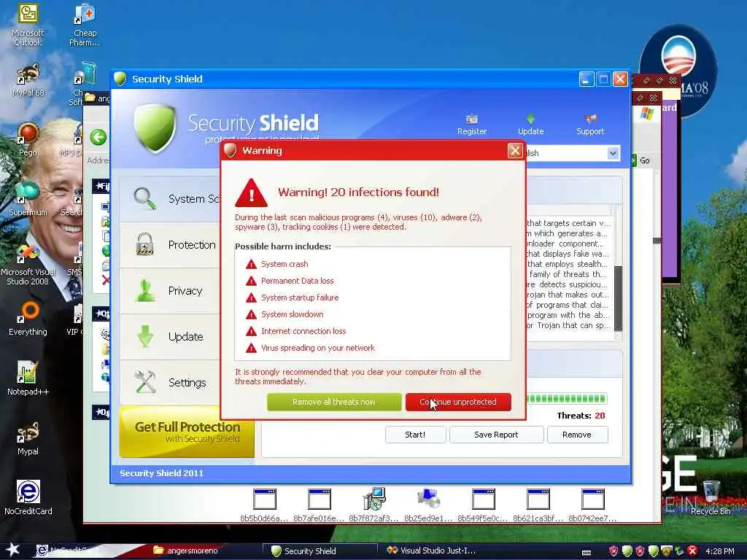Click Internet connection loss entry

tap(303, 332)
